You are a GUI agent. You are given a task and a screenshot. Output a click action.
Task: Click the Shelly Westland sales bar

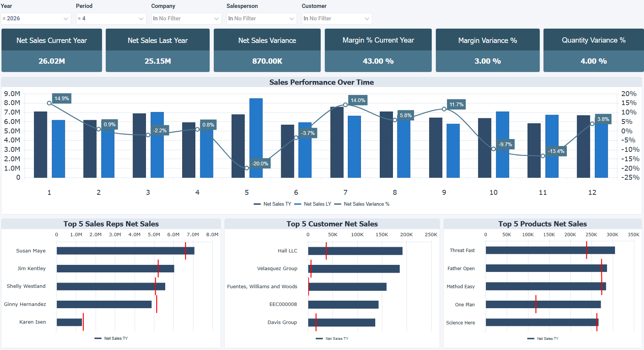click(x=111, y=286)
